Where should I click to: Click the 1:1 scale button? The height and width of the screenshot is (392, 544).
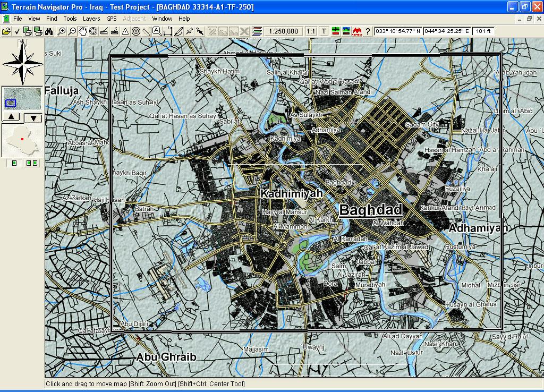click(x=311, y=31)
